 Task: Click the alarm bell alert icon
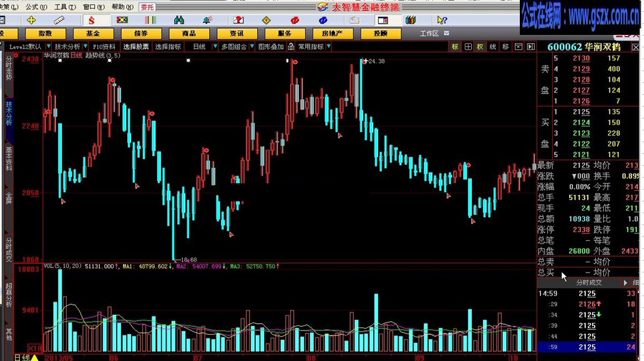pyautogui.click(x=207, y=20)
